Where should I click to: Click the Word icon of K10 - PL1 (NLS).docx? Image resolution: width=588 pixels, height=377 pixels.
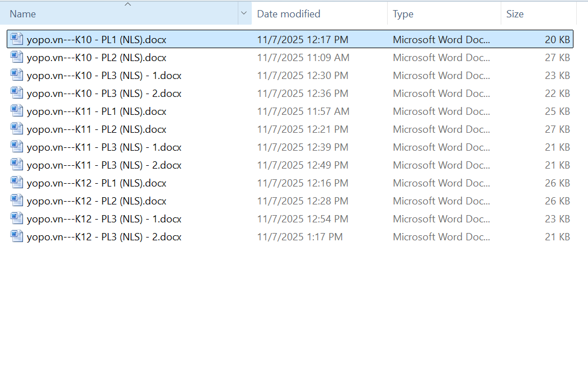click(17, 40)
